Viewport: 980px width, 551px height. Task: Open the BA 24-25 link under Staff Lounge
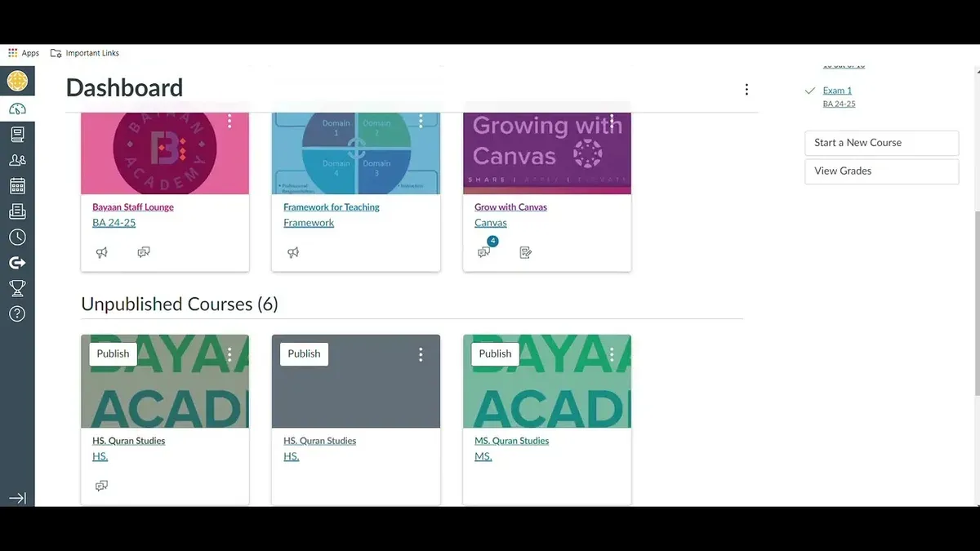point(114,223)
